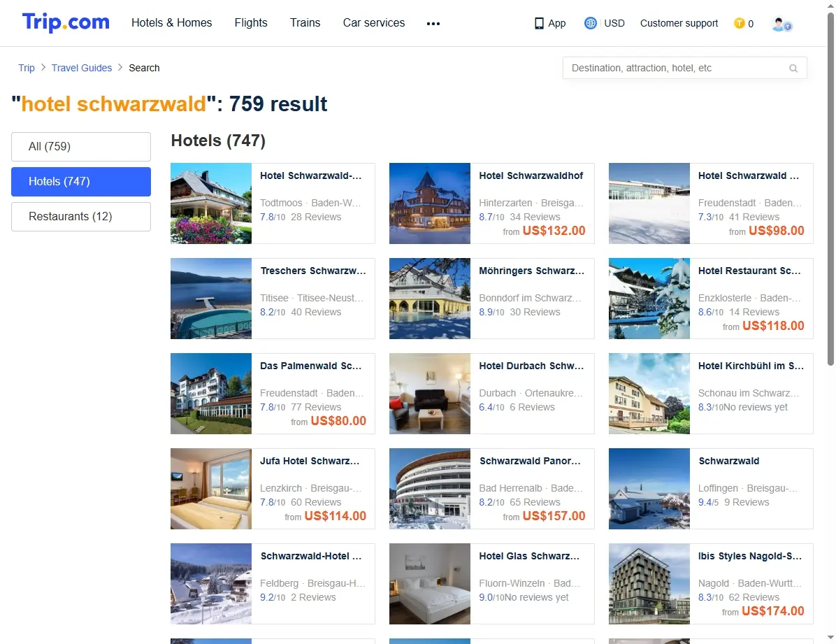Open Hotel Kirchbühl photo
The width and height of the screenshot is (836, 644).
(649, 393)
